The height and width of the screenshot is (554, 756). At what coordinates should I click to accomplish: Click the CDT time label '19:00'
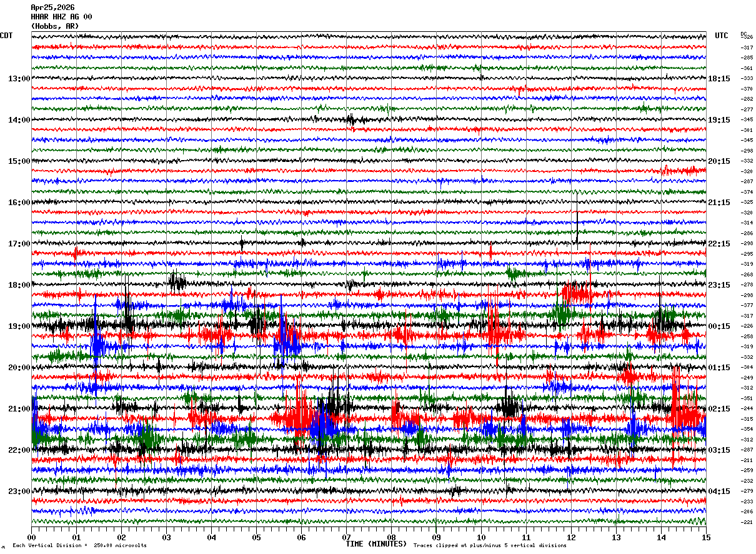click(x=19, y=326)
